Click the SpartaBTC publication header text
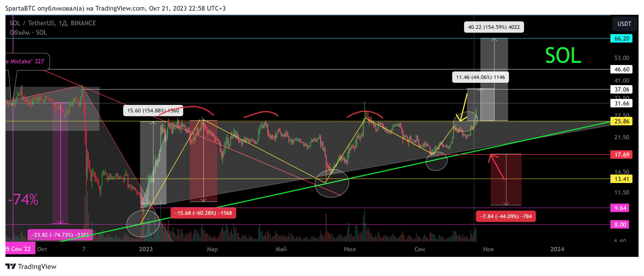644x276 pixels. coord(115,8)
